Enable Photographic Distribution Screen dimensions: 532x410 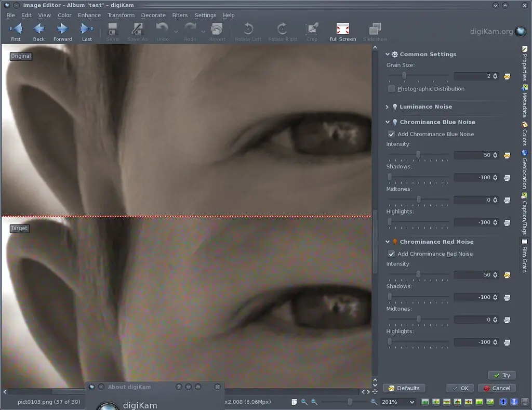pos(390,88)
